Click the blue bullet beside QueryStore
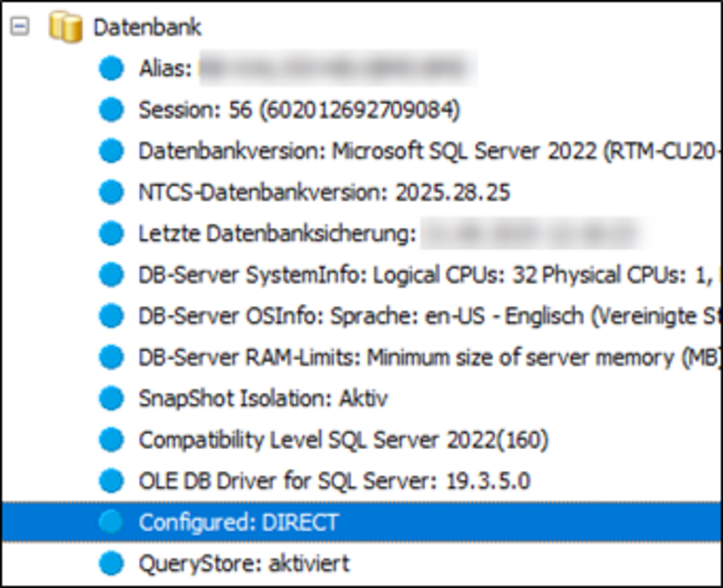This screenshot has width=723, height=588. [111, 563]
